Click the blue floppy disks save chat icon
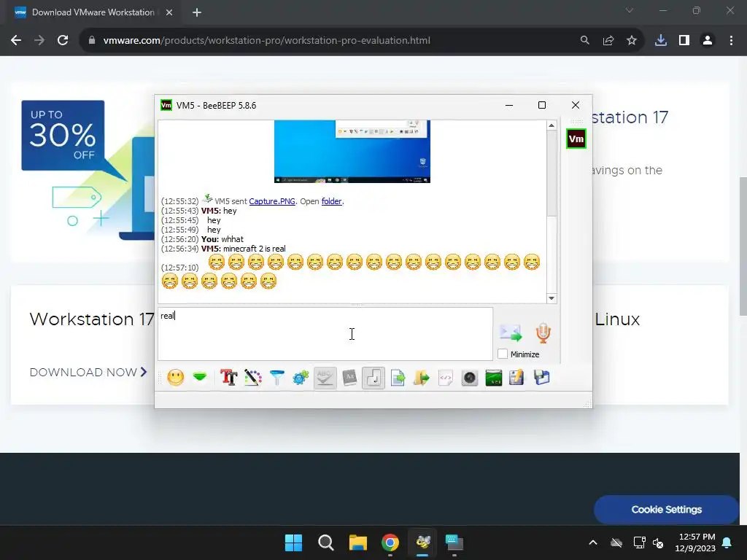The height and width of the screenshot is (560, 747). click(542, 378)
